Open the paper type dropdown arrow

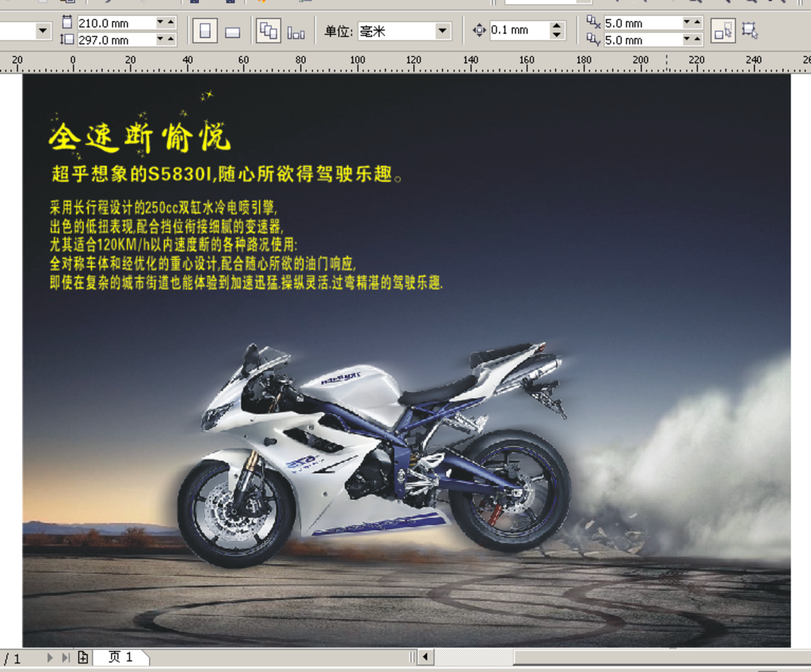pyautogui.click(x=43, y=31)
